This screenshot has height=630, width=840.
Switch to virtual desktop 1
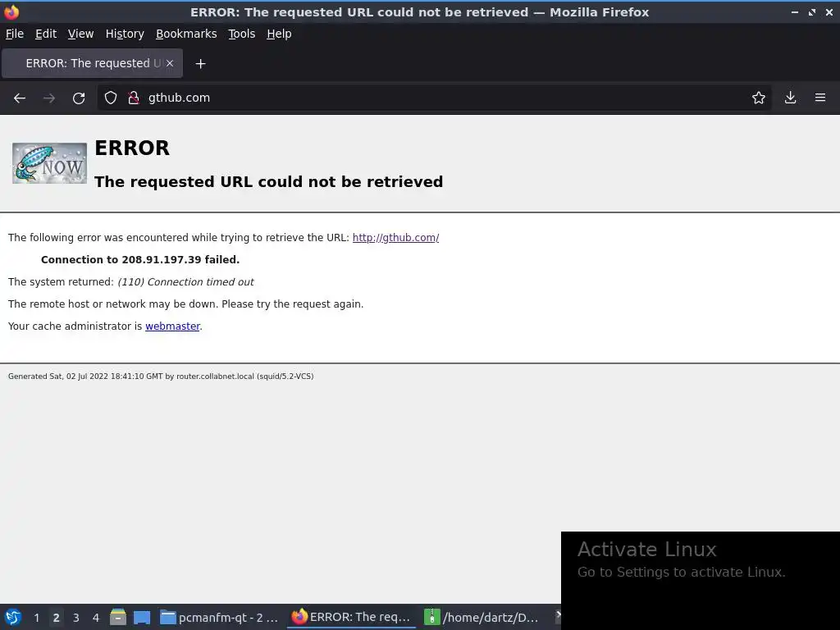pos(36,618)
